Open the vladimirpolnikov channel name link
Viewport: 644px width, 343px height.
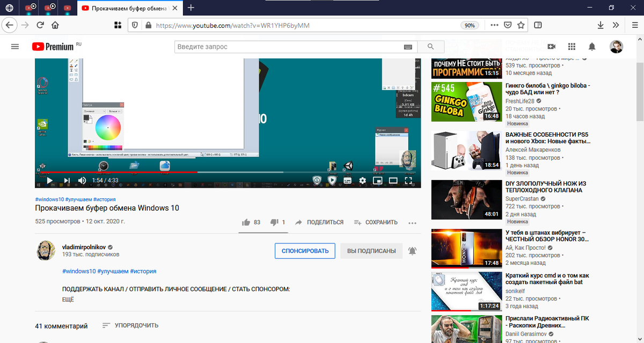pyautogui.click(x=85, y=247)
